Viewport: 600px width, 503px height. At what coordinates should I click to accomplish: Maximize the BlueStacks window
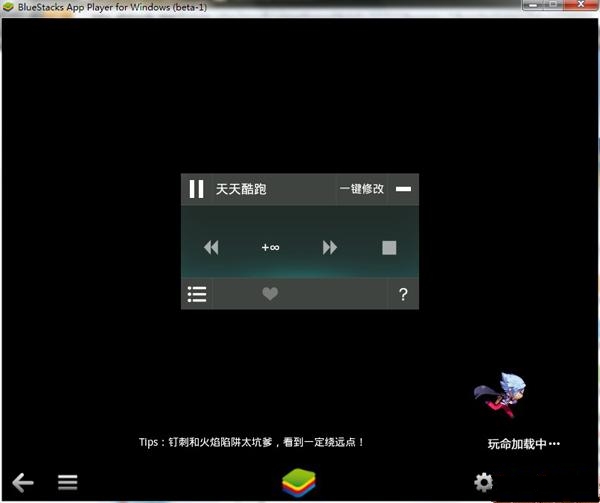[553, 5]
